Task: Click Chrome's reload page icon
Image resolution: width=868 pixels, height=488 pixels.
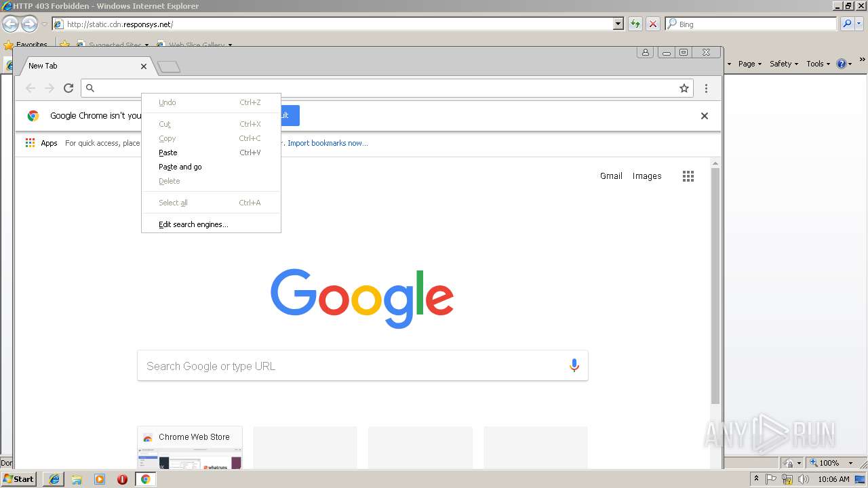Action: (x=68, y=88)
